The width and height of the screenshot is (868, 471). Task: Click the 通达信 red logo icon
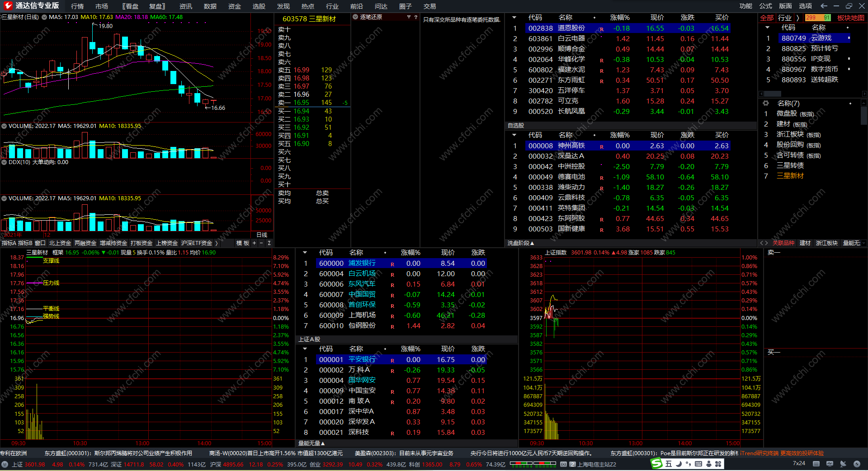pos(8,5)
